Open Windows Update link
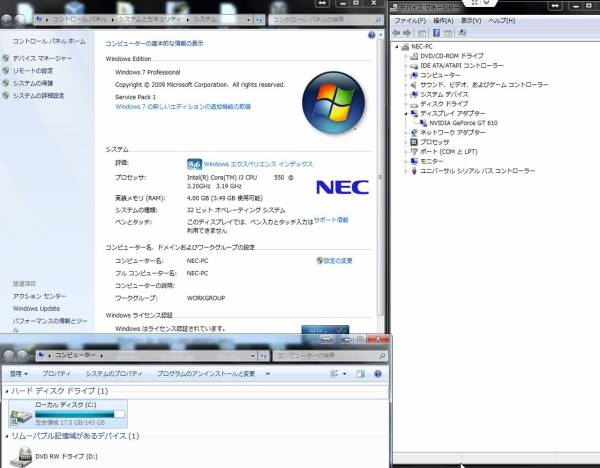600x468 pixels. click(x=36, y=308)
